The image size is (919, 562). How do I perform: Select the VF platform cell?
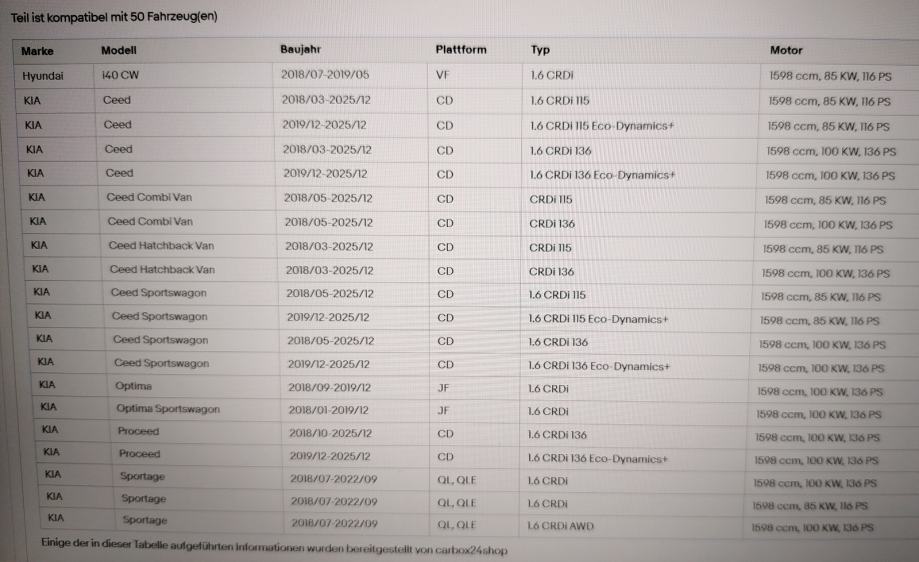[x=443, y=75]
